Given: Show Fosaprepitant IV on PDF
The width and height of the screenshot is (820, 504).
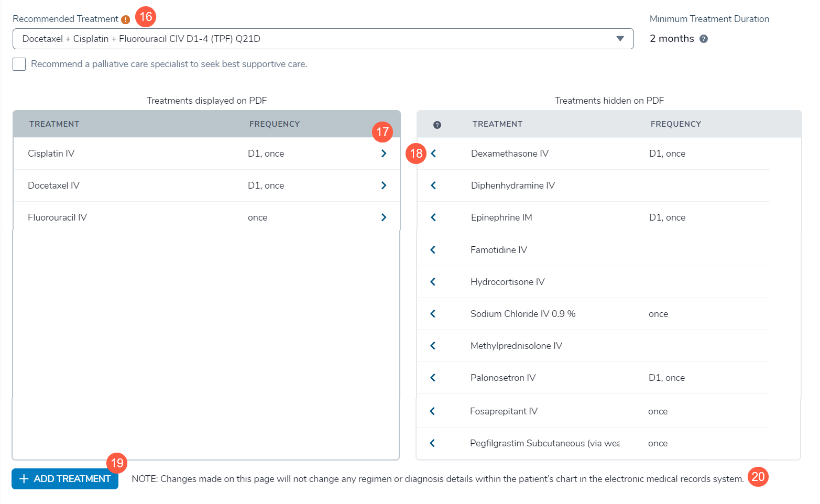Looking at the screenshot, I should (432, 411).
